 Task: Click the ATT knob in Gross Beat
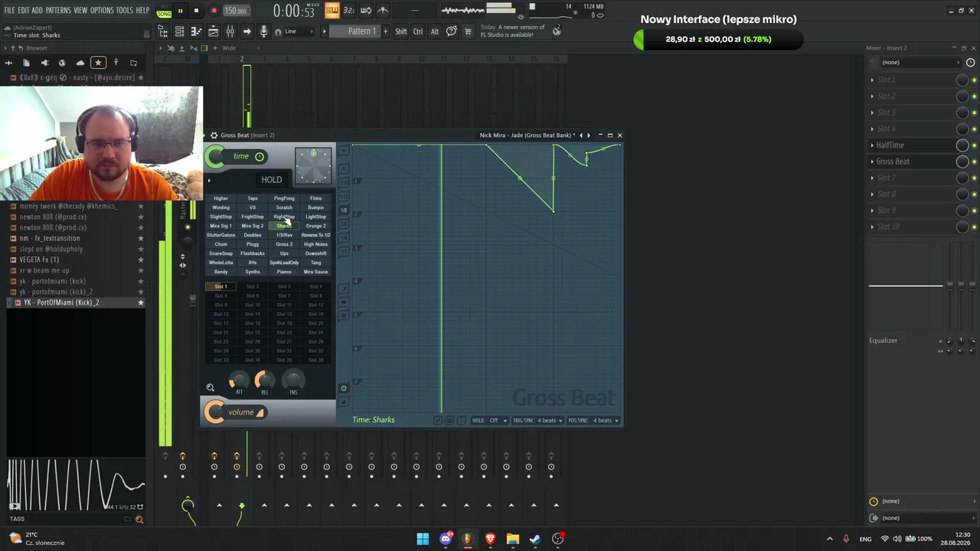coord(239,380)
